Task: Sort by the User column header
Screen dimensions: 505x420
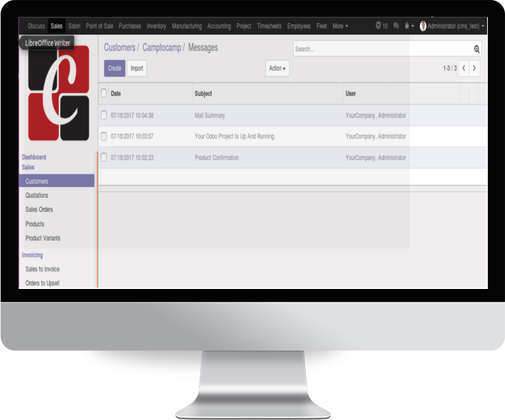Action: (351, 94)
